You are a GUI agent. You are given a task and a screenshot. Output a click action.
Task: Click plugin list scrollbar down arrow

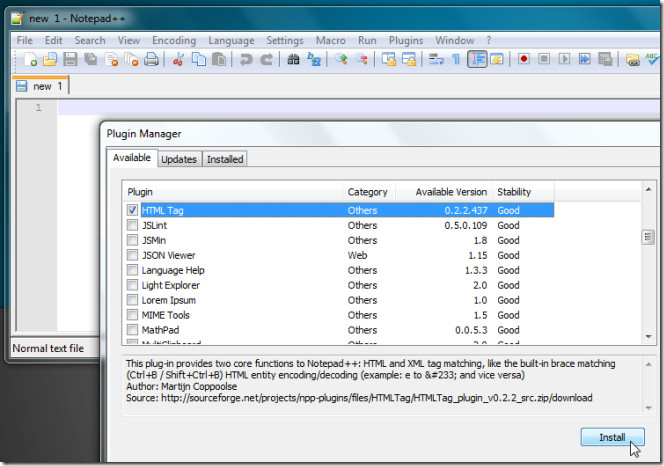tap(648, 336)
